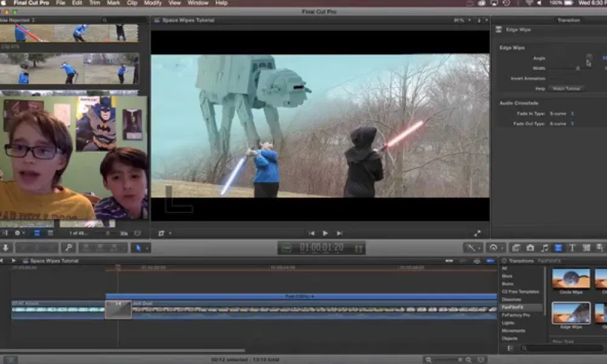The height and width of the screenshot is (364, 607).
Task: Open the Generators browser icon
Action: [586, 248]
